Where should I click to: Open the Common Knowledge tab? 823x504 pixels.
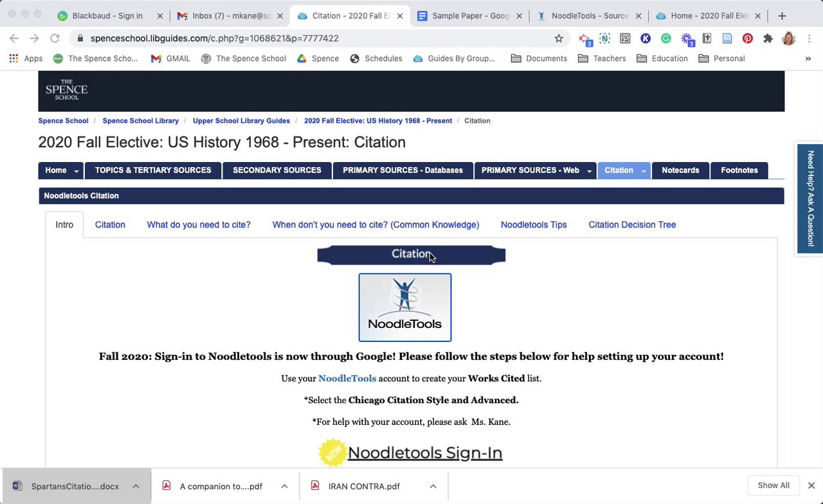tap(375, 224)
